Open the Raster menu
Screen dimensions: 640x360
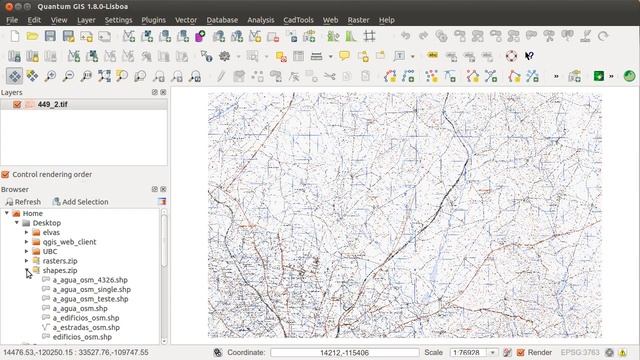(358, 20)
